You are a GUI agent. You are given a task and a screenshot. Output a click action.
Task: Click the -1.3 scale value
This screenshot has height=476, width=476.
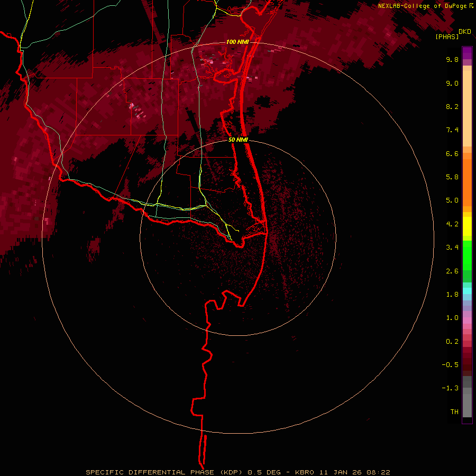tap(450, 388)
